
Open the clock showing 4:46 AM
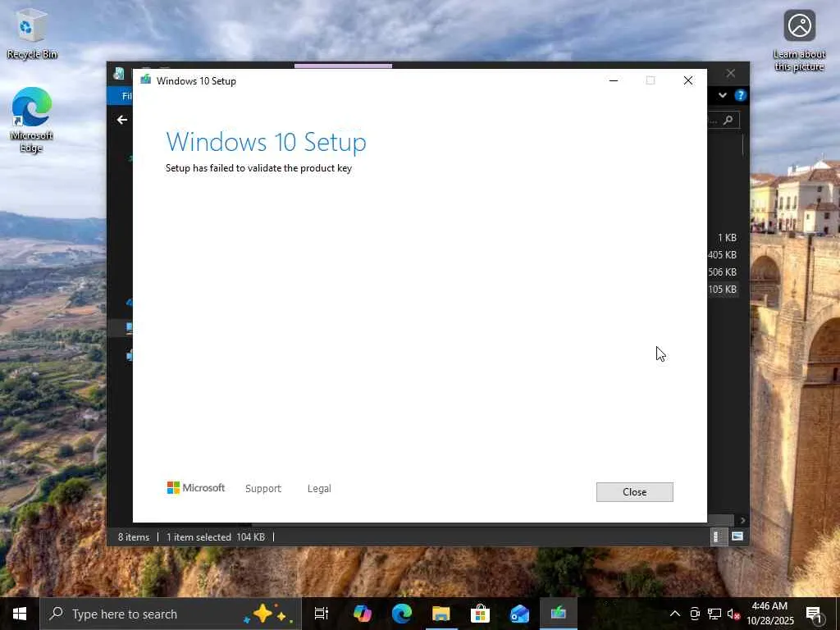[x=769, y=614]
